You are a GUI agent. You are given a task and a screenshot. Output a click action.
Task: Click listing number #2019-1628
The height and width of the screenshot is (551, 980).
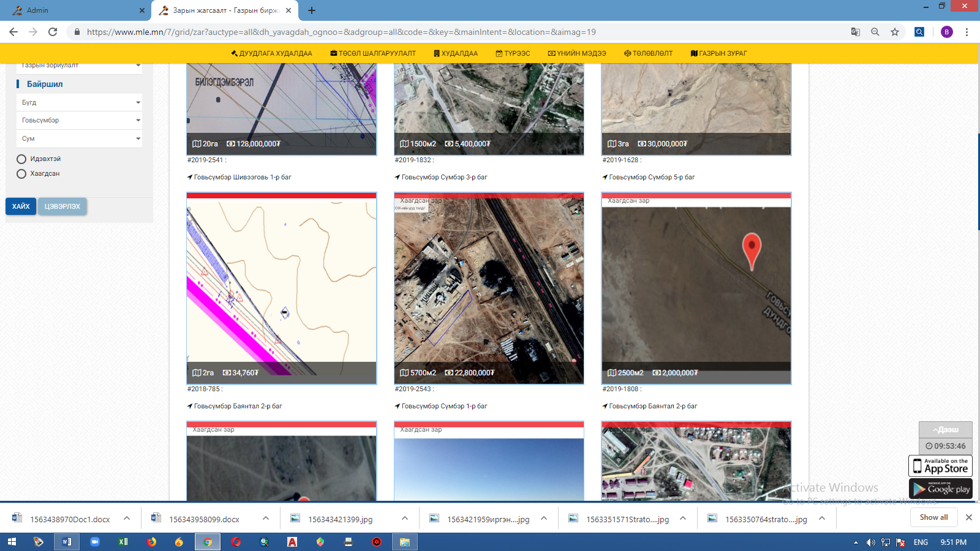click(x=620, y=160)
